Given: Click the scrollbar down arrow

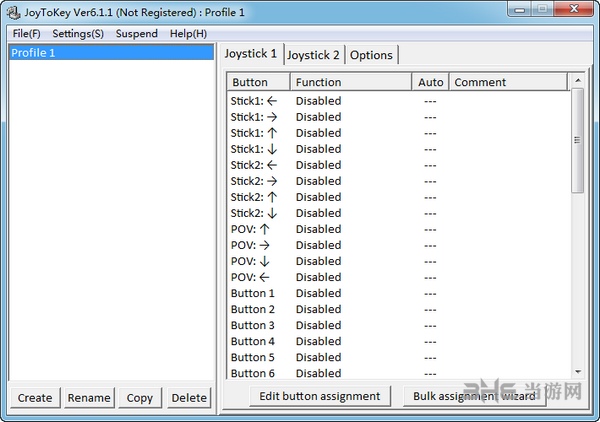Looking at the screenshot, I should tap(578, 371).
